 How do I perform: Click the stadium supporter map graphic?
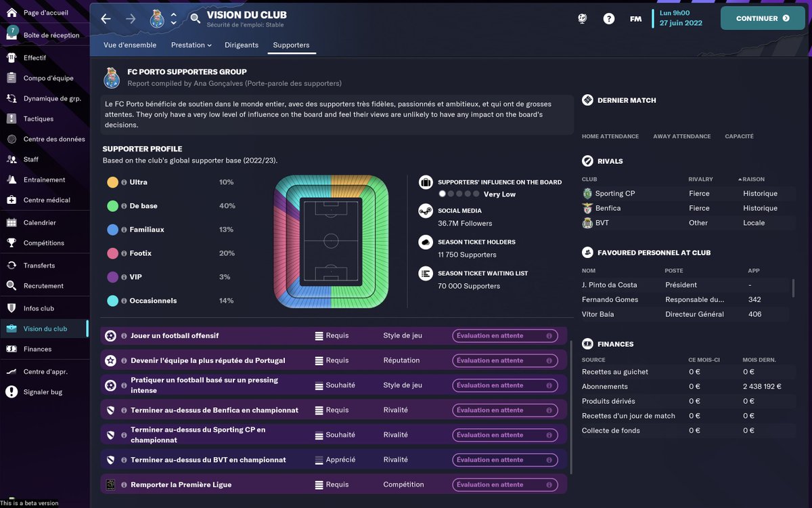point(332,242)
